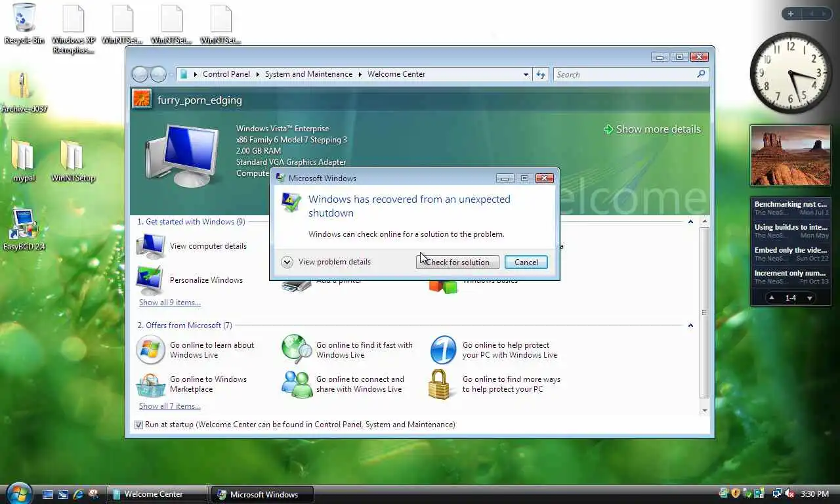The width and height of the screenshot is (840, 504).
Task: Click Show all 7 items link
Action: coord(170,406)
